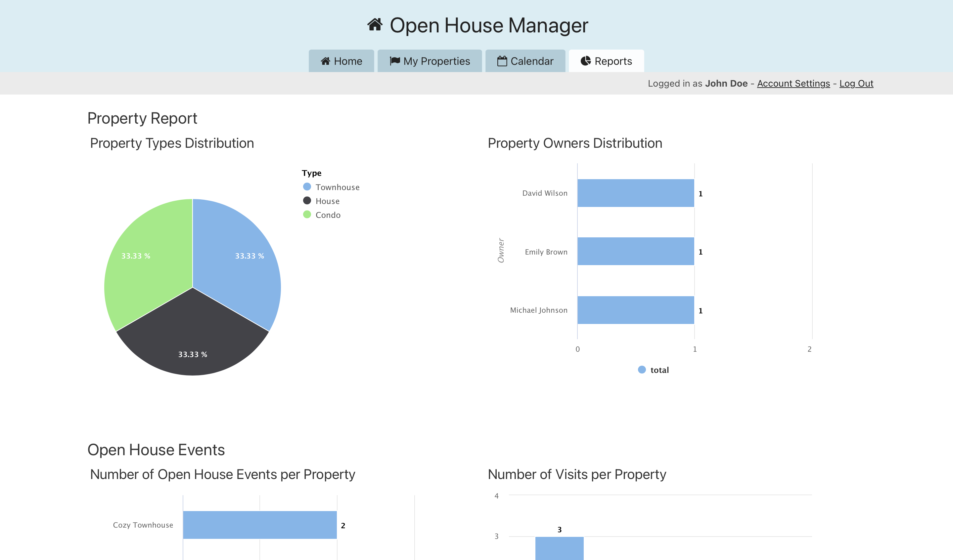This screenshot has height=560, width=953.
Task: Switch to the Calendar tab
Action: [x=525, y=61]
